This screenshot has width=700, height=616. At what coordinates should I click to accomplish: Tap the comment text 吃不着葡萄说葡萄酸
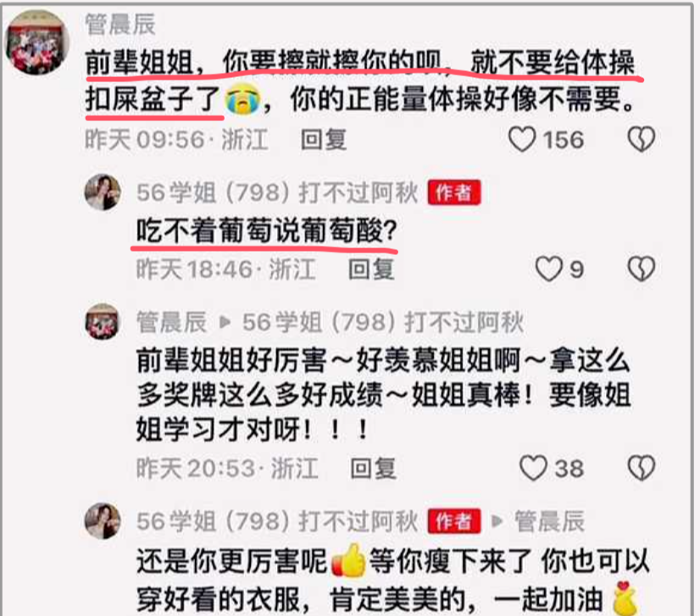coord(266,231)
